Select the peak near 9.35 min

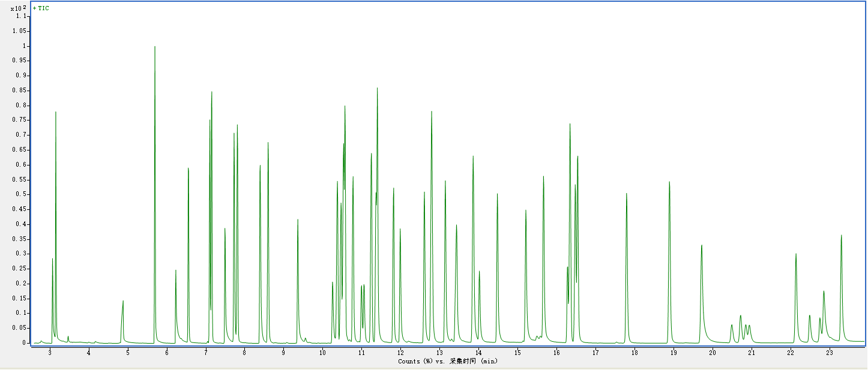click(298, 221)
